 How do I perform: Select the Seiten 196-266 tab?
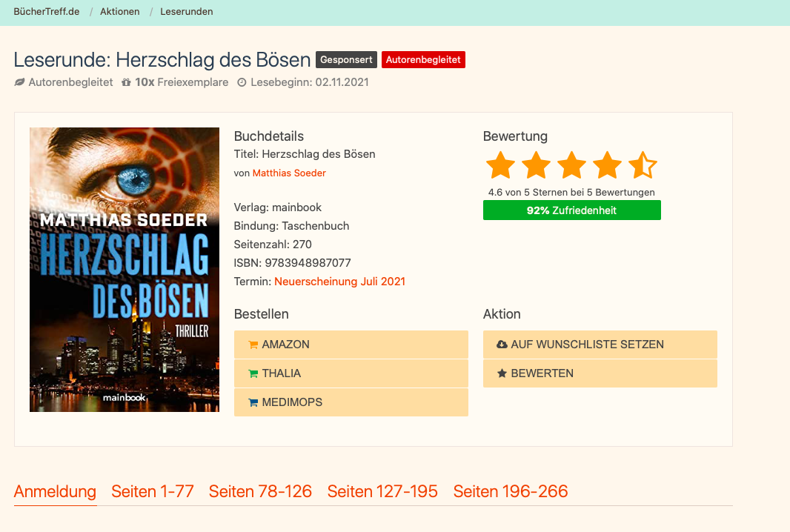coord(511,491)
